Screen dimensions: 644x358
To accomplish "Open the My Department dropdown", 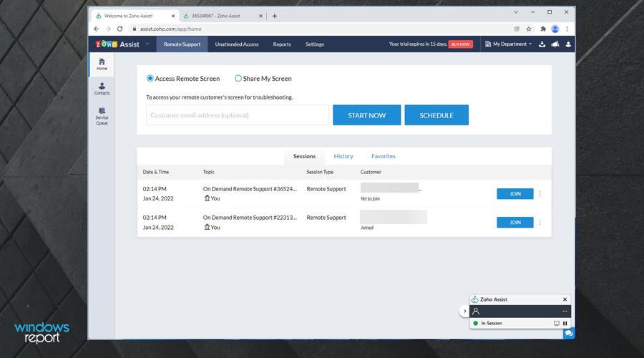I will coord(509,44).
